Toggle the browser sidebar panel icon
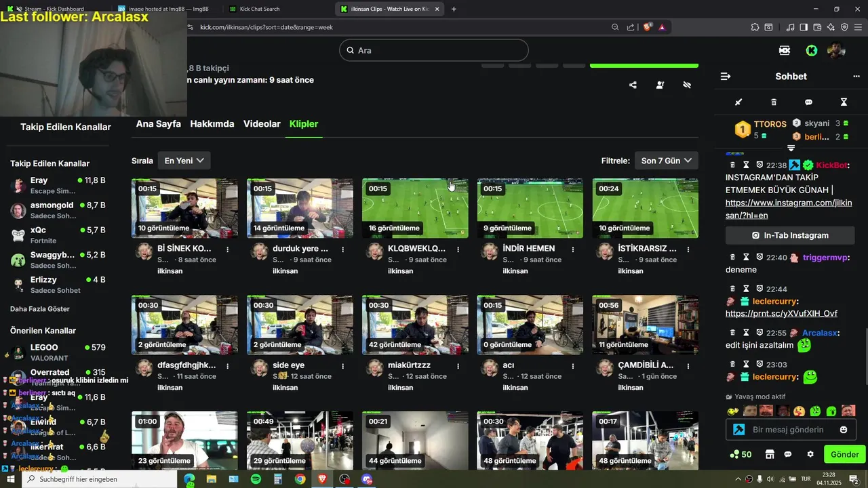This screenshot has width=868, height=488. coord(804,27)
